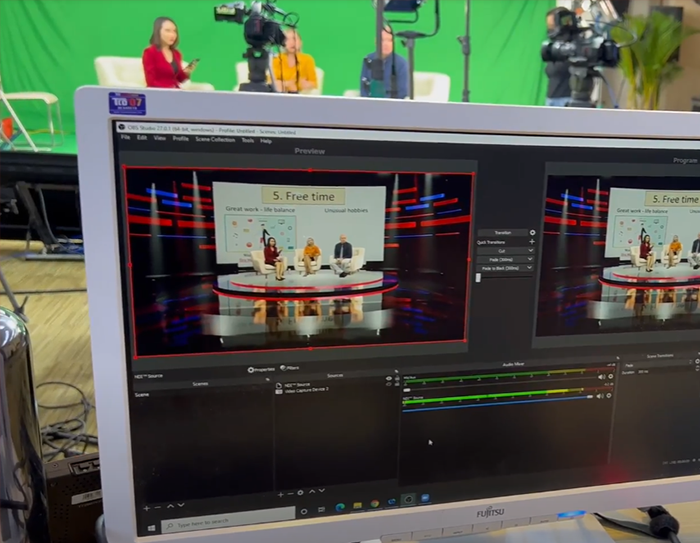The image size is (700, 543).
Task: Move source up with arrow icon
Action: [x=312, y=492]
